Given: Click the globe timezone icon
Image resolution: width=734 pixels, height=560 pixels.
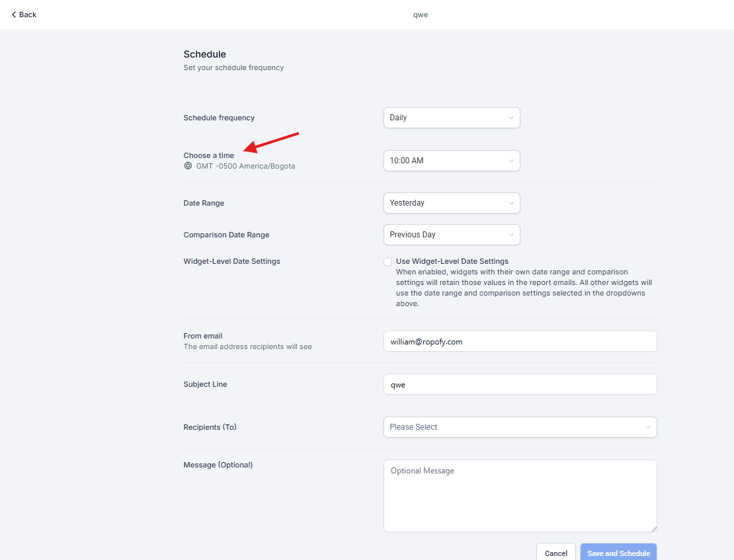Looking at the screenshot, I should (x=188, y=166).
